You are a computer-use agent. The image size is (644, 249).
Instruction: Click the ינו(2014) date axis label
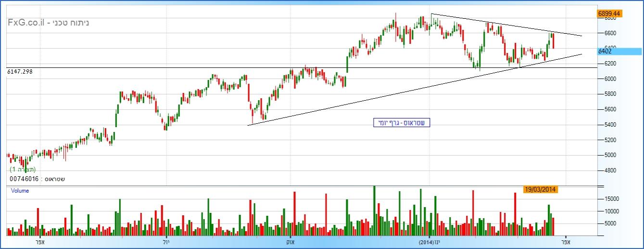coord(429,241)
